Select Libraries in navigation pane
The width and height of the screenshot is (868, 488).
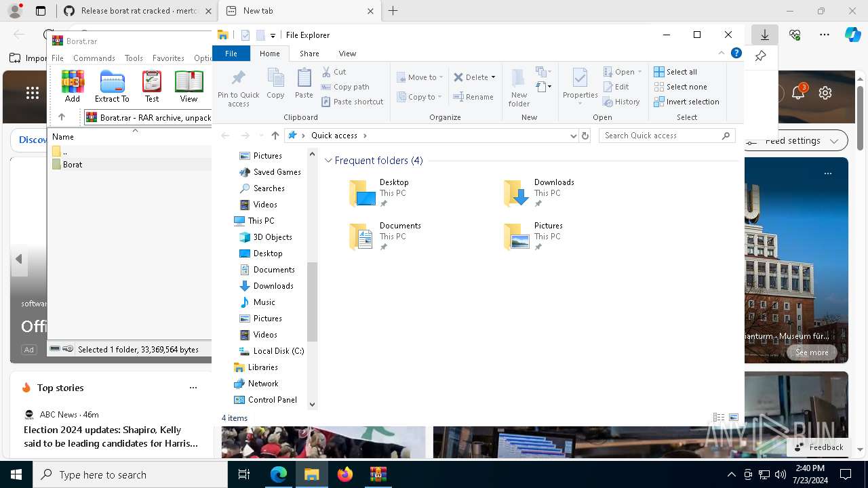click(x=256, y=367)
